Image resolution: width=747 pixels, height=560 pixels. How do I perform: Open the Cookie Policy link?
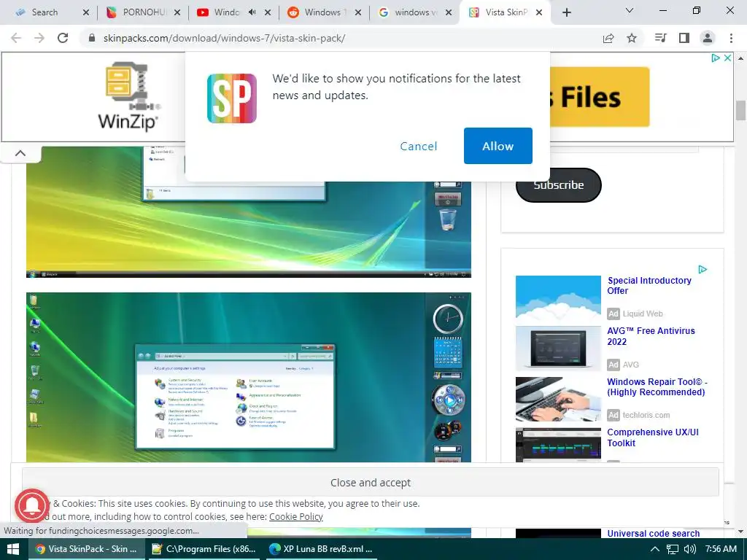click(x=296, y=517)
